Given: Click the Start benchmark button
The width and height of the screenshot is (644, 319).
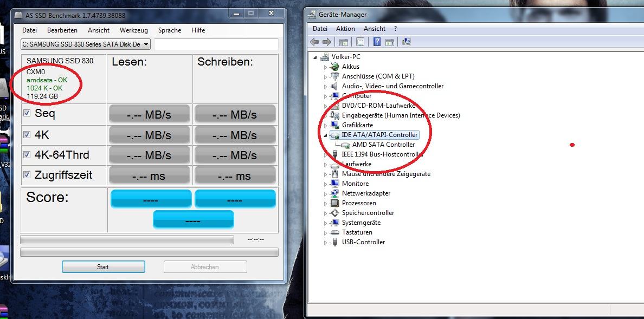Looking at the screenshot, I should pos(103,267).
